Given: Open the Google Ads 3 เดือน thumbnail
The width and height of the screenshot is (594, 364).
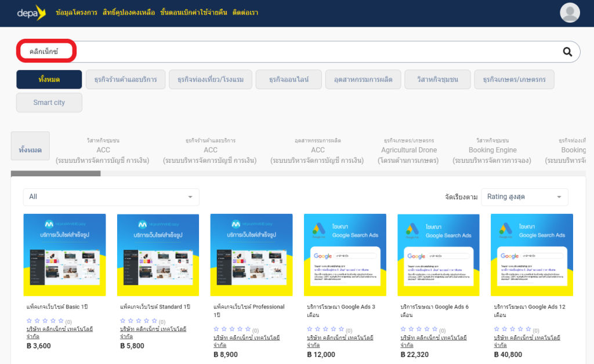Looking at the screenshot, I should (345, 255).
